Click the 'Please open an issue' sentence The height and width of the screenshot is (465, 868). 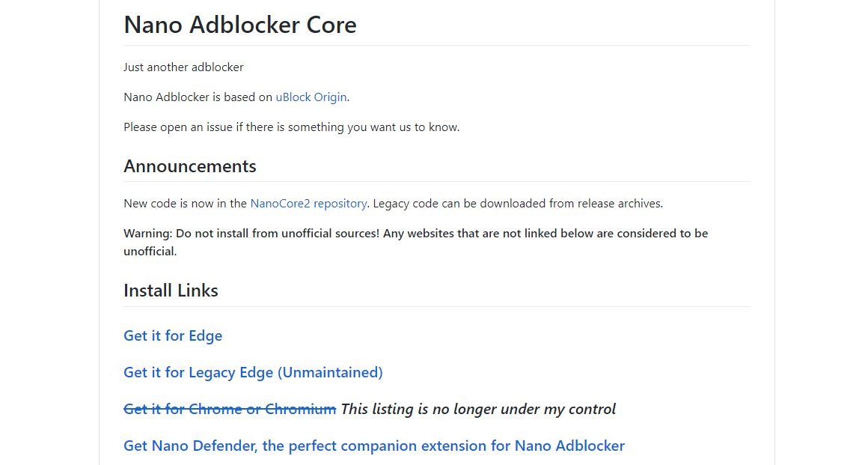click(292, 127)
